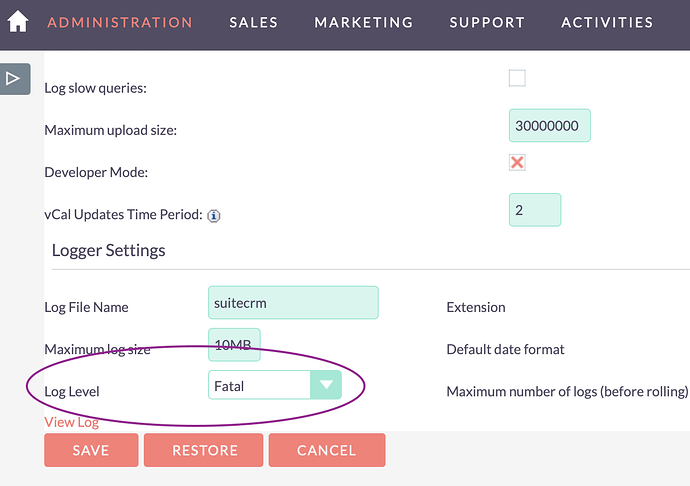Image resolution: width=690 pixels, height=486 pixels.
Task: Open the Sales menu
Action: [254, 22]
